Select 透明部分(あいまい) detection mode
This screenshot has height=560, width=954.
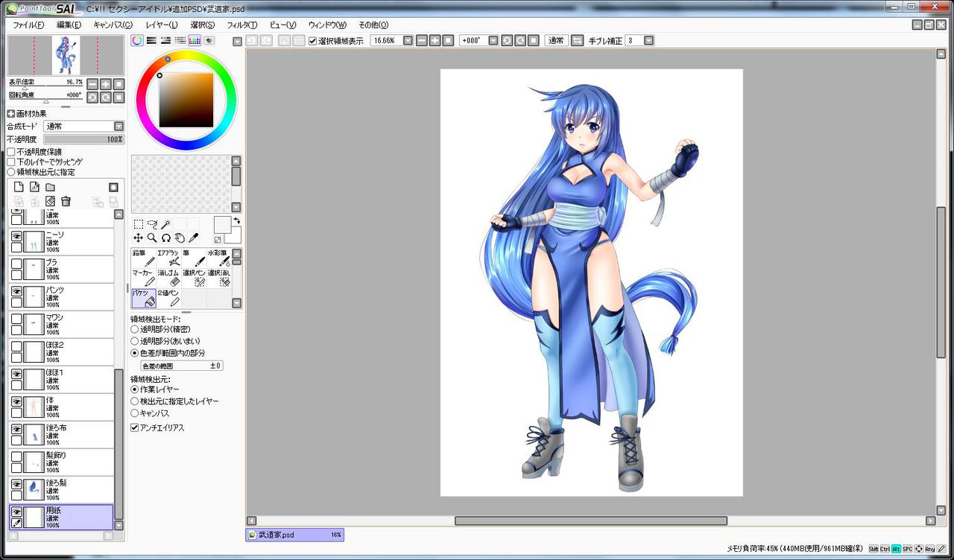[135, 340]
